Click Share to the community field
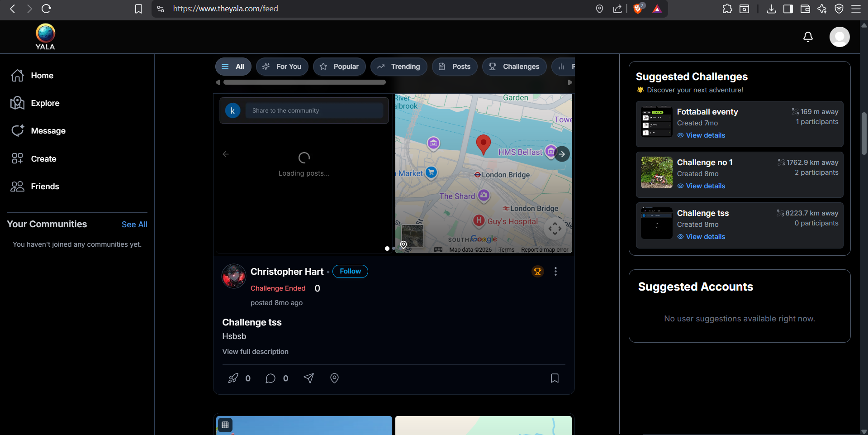 click(x=314, y=110)
